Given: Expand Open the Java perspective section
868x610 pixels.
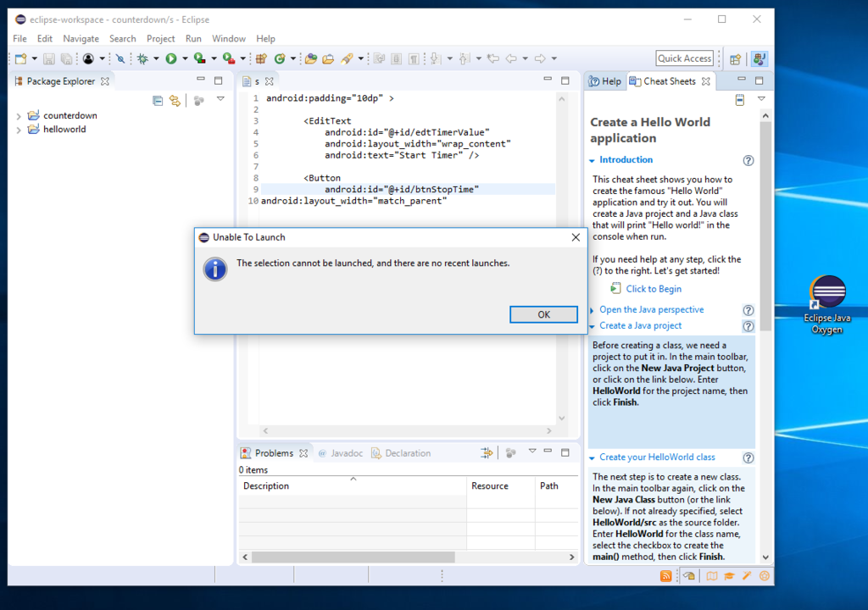Looking at the screenshot, I should point(592,310).
